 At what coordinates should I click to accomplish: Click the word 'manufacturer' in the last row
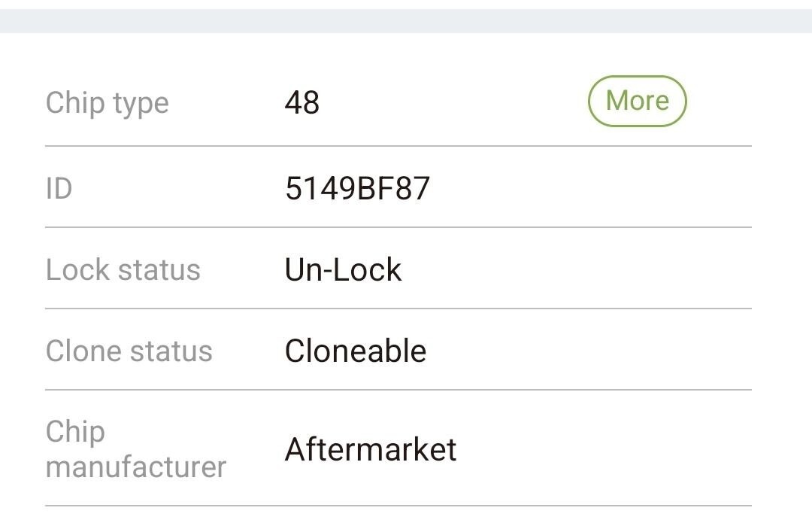(x=135, y=467)
